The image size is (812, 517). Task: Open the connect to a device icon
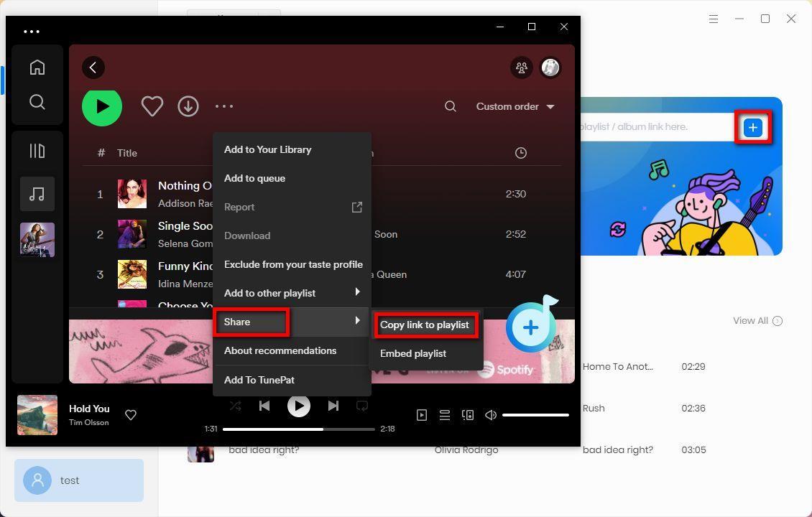click(468, 415)
